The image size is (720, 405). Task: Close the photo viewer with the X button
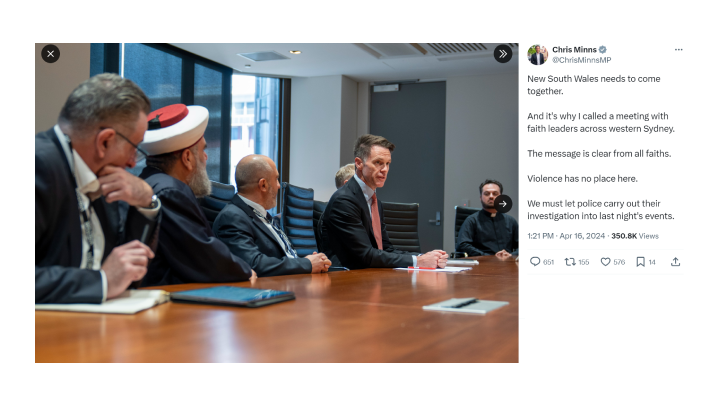(51, 54)
